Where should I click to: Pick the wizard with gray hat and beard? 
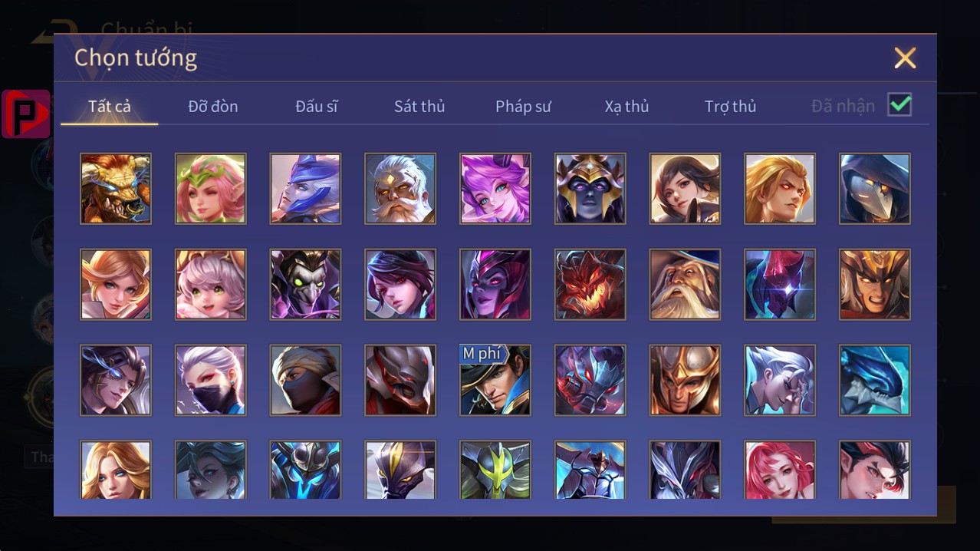pyautogui.click(x=685, y=285)
